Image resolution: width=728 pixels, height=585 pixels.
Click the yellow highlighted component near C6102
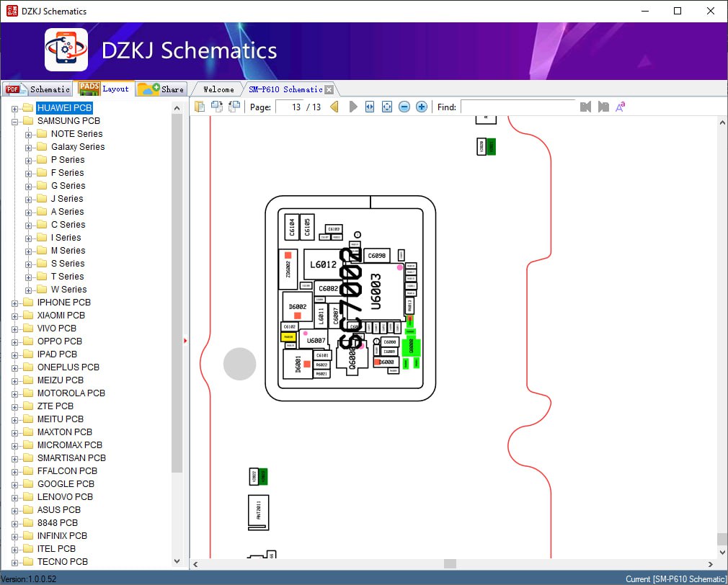tap(289, 336)
